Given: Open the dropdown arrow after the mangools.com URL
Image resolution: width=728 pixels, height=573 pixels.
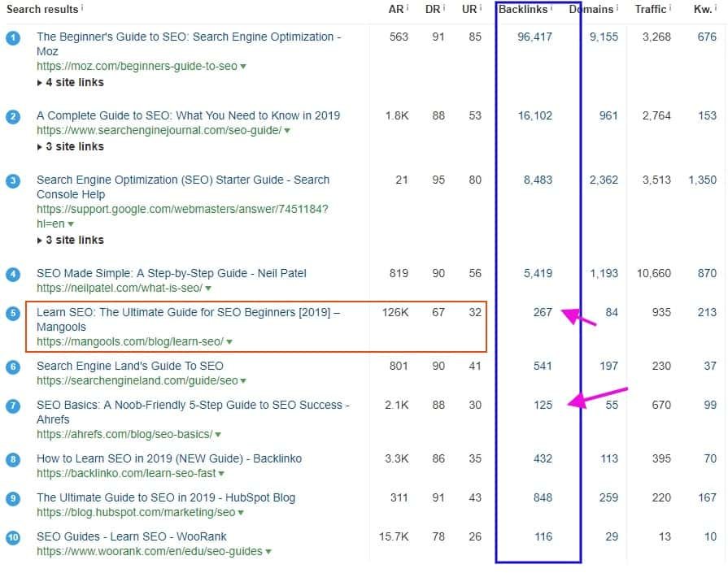Looking at the screenshot, I should click(229, 342).
